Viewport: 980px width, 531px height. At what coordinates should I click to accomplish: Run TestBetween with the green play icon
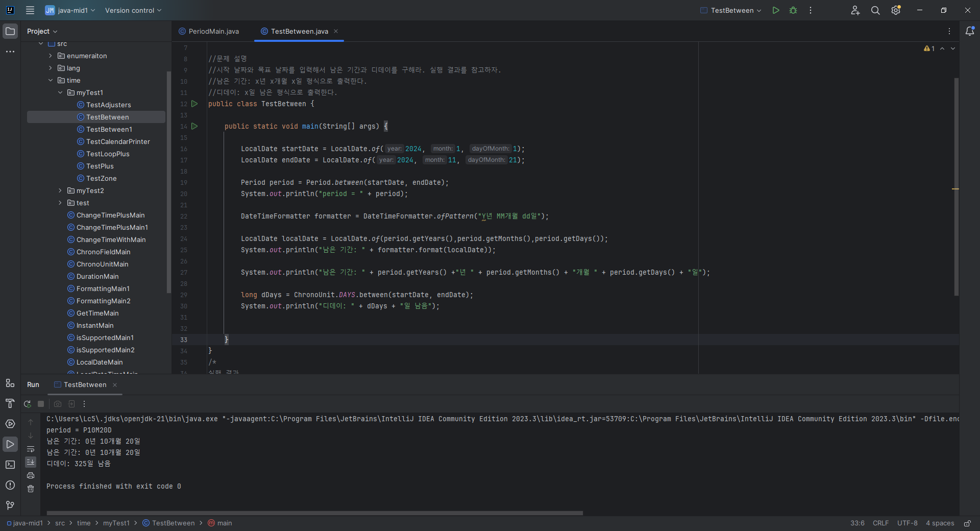tap(776, 10)
